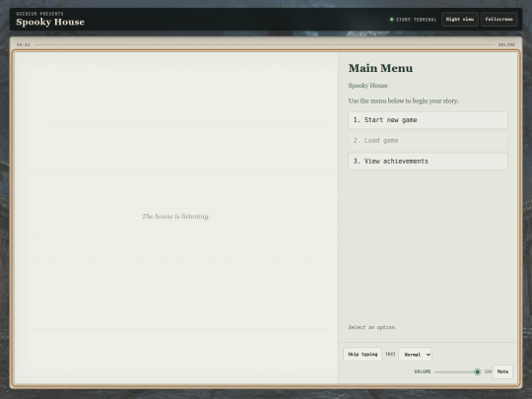The image size is (532, 399).
Task: Click the ONLINE status label
Action: click(506, 44)
